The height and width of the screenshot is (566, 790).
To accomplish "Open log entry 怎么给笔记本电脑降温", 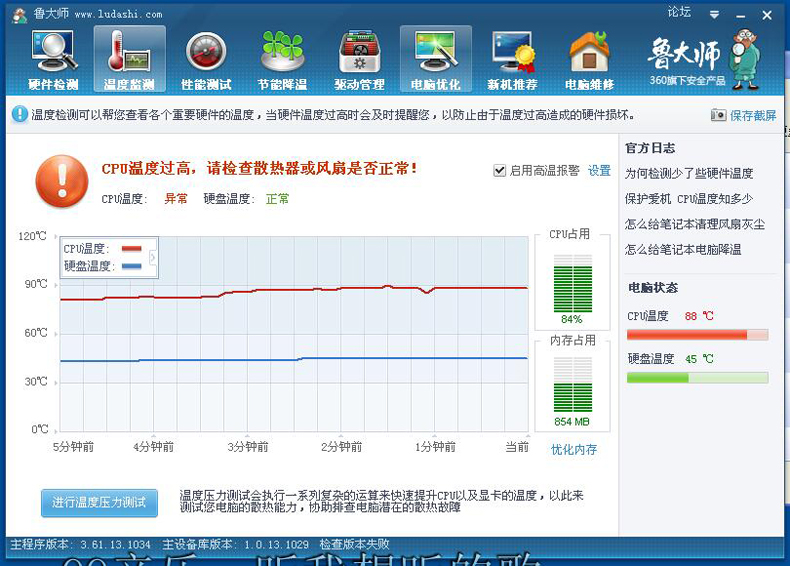I will click(683, 249).
